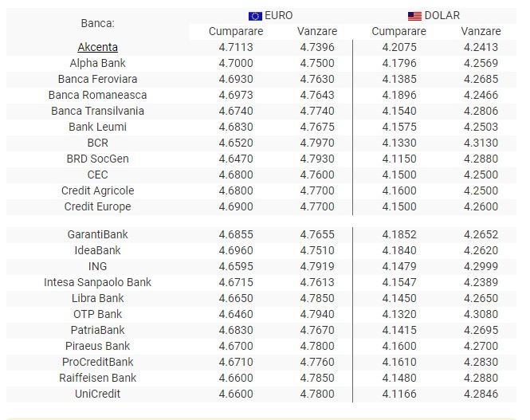The width and height of the screenshot is (530, 420).
Task: Click the BCR bank name
Action: (x=98, y=143)
